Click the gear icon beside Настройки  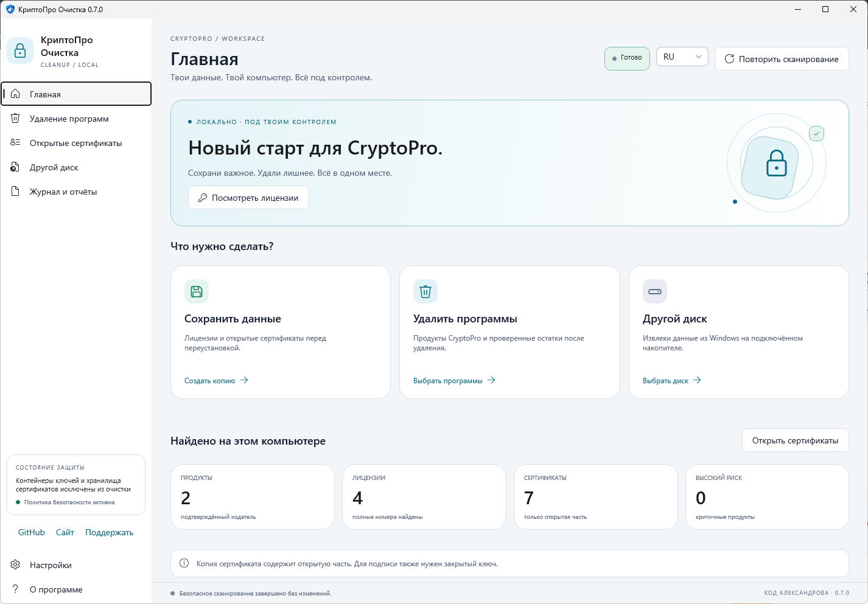click(16, 564)
